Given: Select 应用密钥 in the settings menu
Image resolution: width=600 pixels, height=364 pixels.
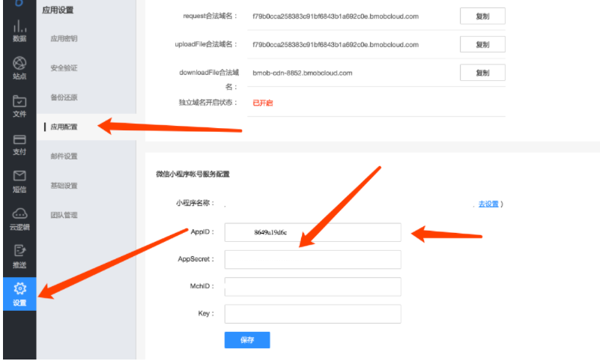Looking at the screenshot, I should click(x=64, y=39).
